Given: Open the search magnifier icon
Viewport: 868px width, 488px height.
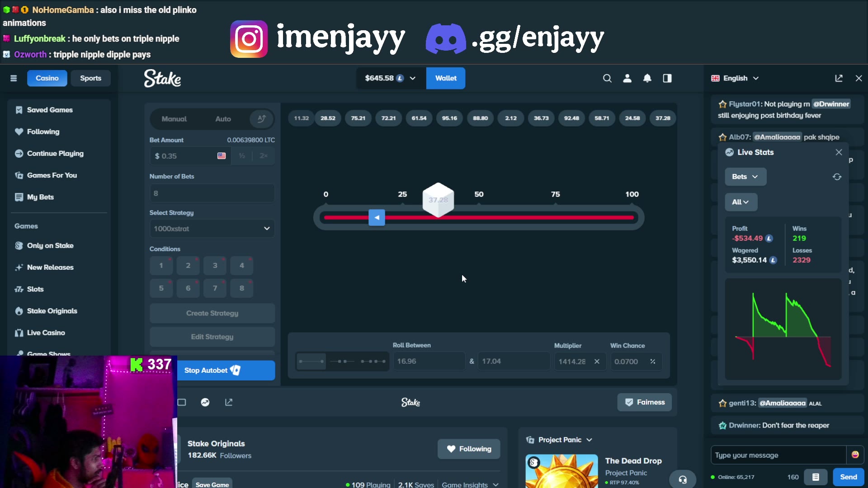Looking at the screenshot, I should coord(607,78).
